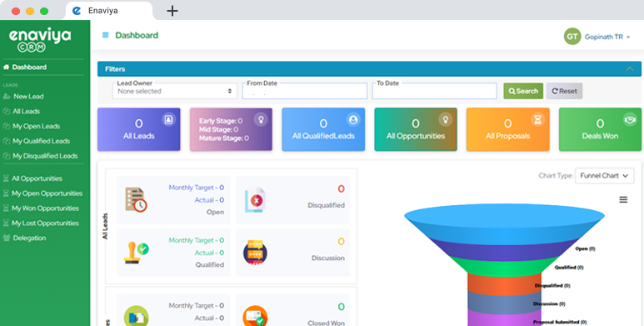644x326 pixels.
Task: Click the From Date field
Action: point(304,91)
